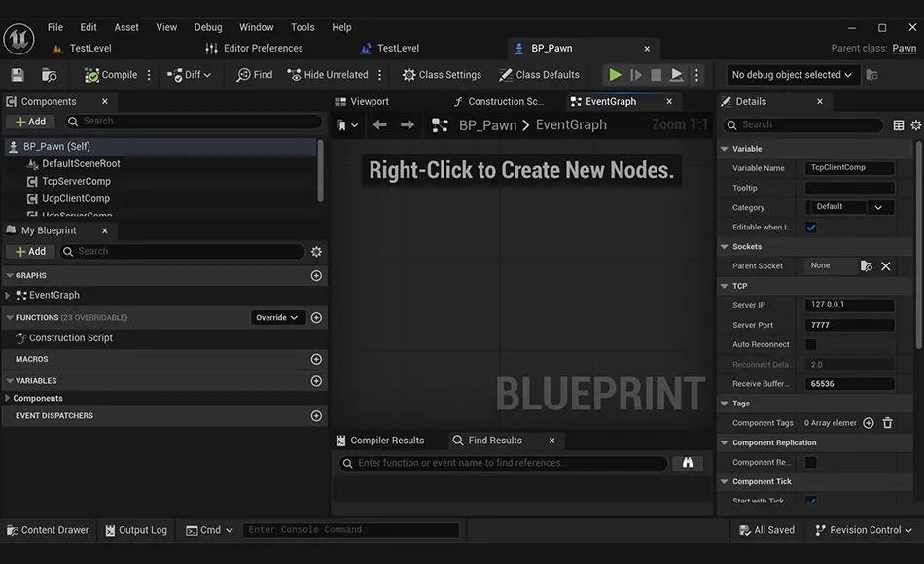Click the Skip/advance frame play button
The height and width of the screenshot is (564, 924).
click(636, 75)
